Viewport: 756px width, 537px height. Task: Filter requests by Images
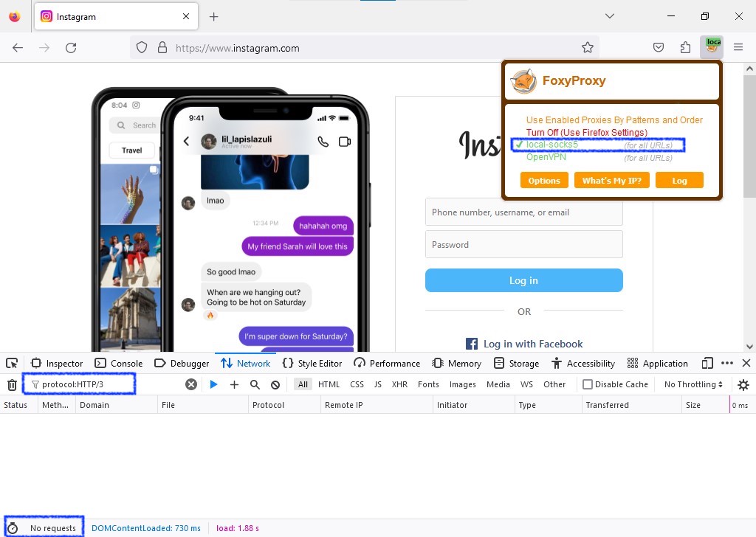[x=462, y=384]
